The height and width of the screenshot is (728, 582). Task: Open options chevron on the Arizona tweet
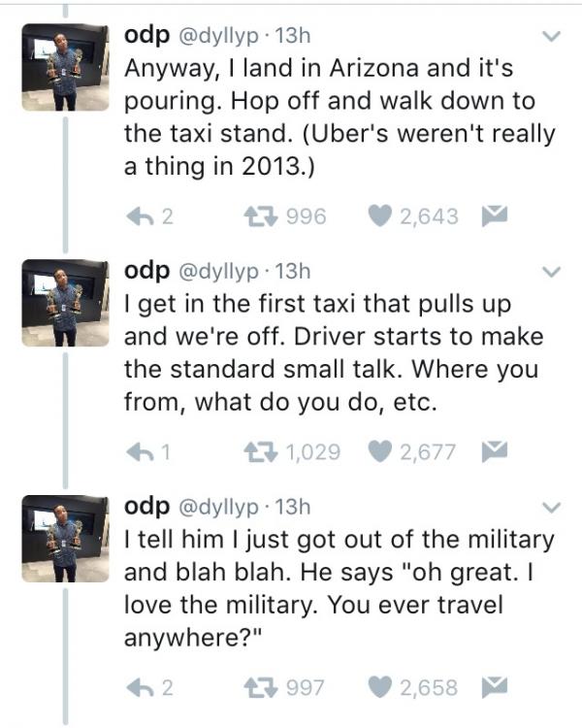click(552, 39)
